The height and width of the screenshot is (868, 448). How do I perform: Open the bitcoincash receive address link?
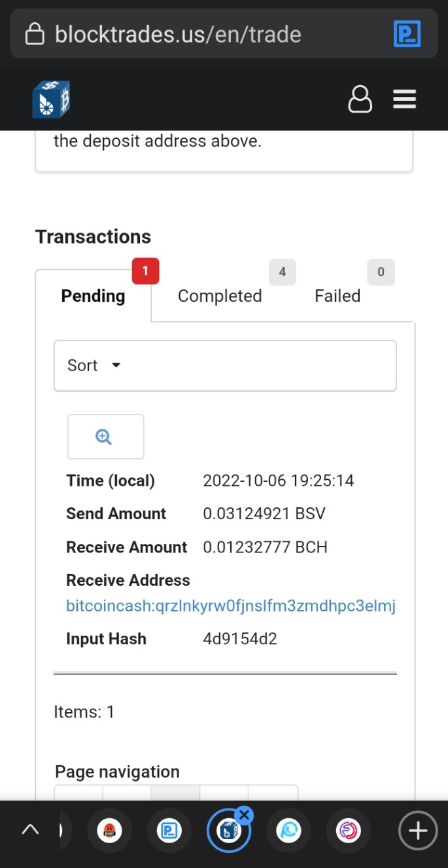coord(231,606)
